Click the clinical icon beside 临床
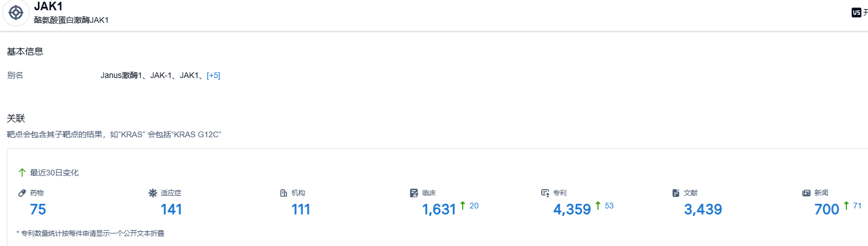Image resolution: width=868 pixels, height=246 pixels. click(414, 193)
